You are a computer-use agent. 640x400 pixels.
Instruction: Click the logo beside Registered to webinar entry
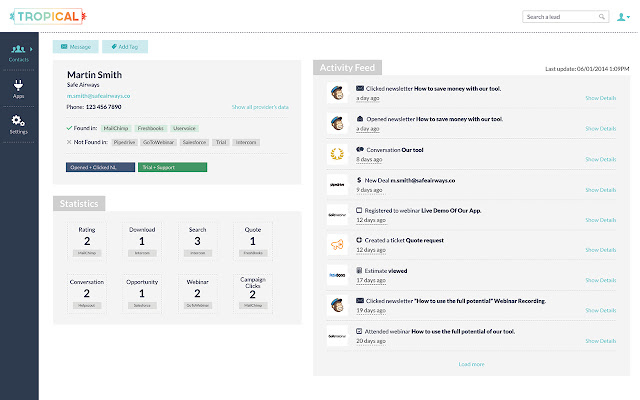click(x=337, y=215)
